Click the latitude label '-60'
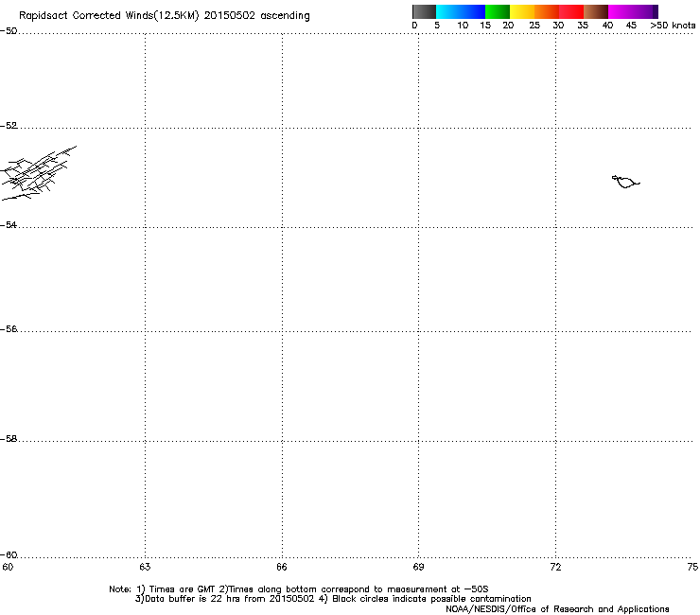 pyautogui.click(x=9, y=554)
